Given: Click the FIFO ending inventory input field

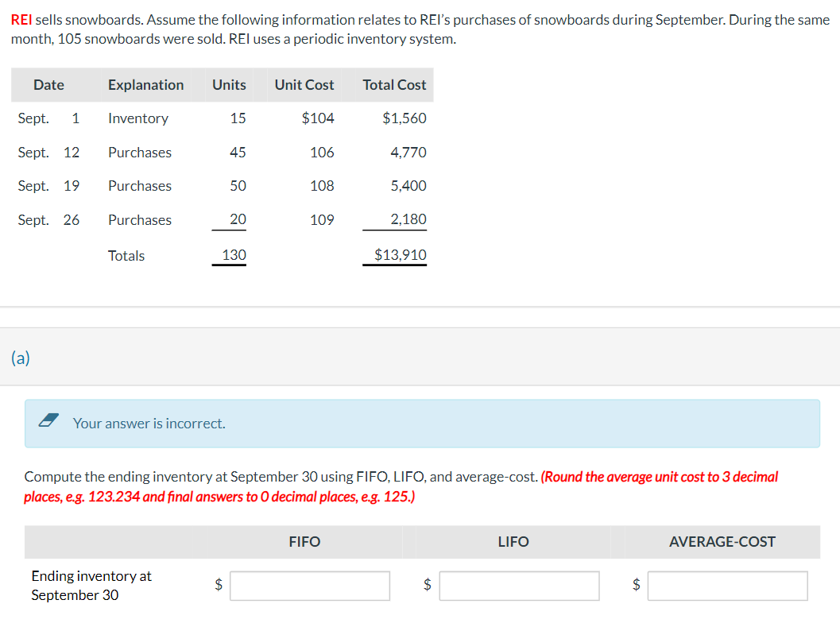Looking at the screenshot, I should coord(310,586).
